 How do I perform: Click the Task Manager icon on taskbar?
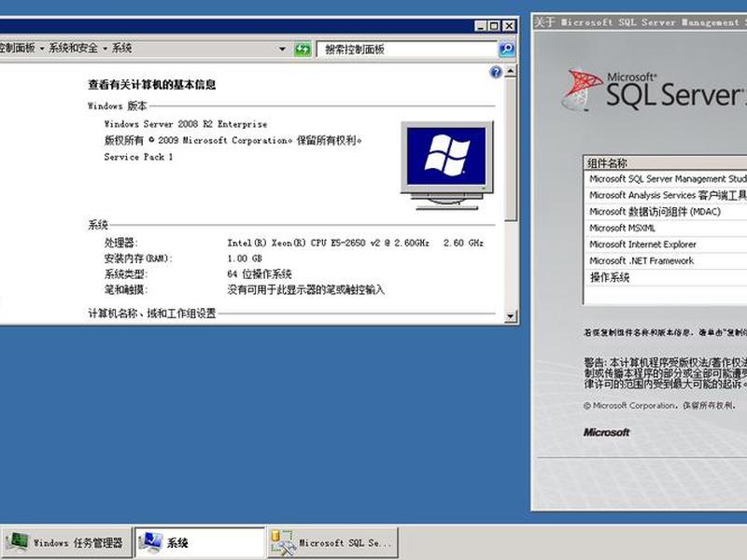tap(17, 542)
